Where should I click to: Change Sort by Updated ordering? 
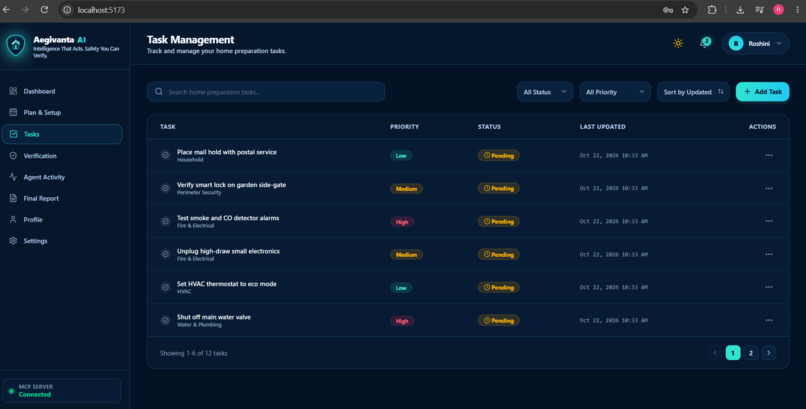[x=693, y=92]
